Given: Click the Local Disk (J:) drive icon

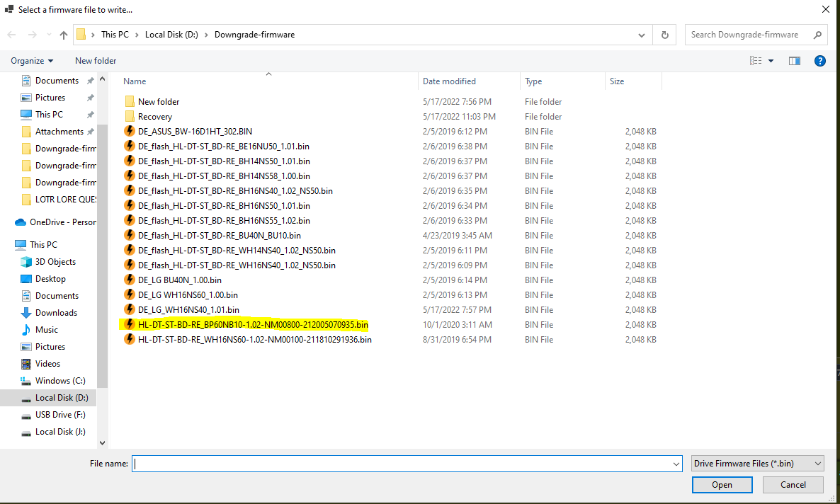Looking at the screenshot, I should (25, 433).
